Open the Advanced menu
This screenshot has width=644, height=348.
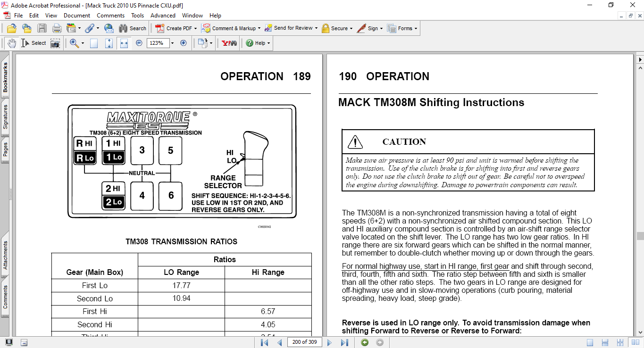163,16
